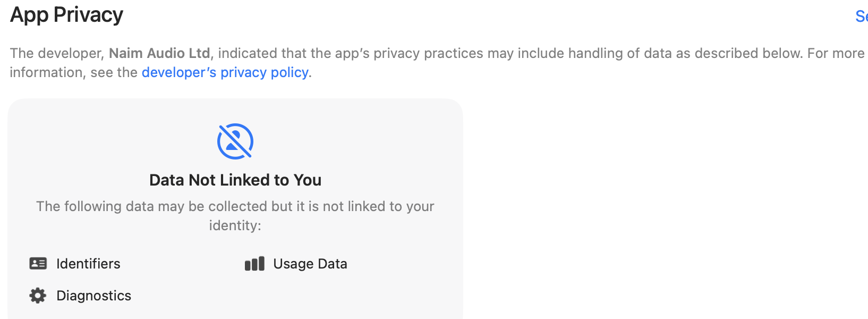Select the Identifiers label
Viewport: 868px width, 319px height.
click(x=88, y=264)
